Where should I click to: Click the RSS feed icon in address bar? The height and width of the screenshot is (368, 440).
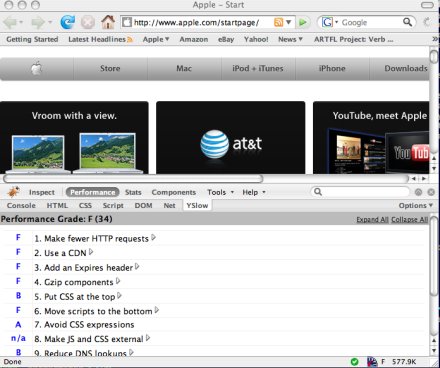coord(278,22)
